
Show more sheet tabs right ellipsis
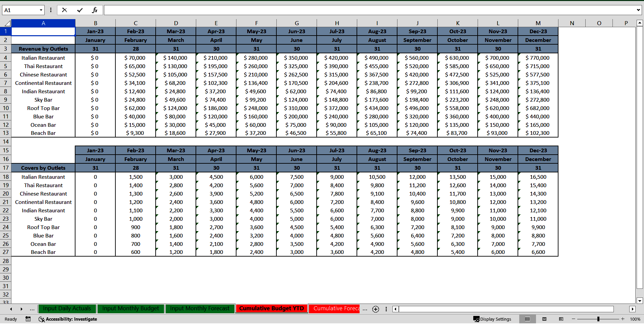[x=365, y=309]
